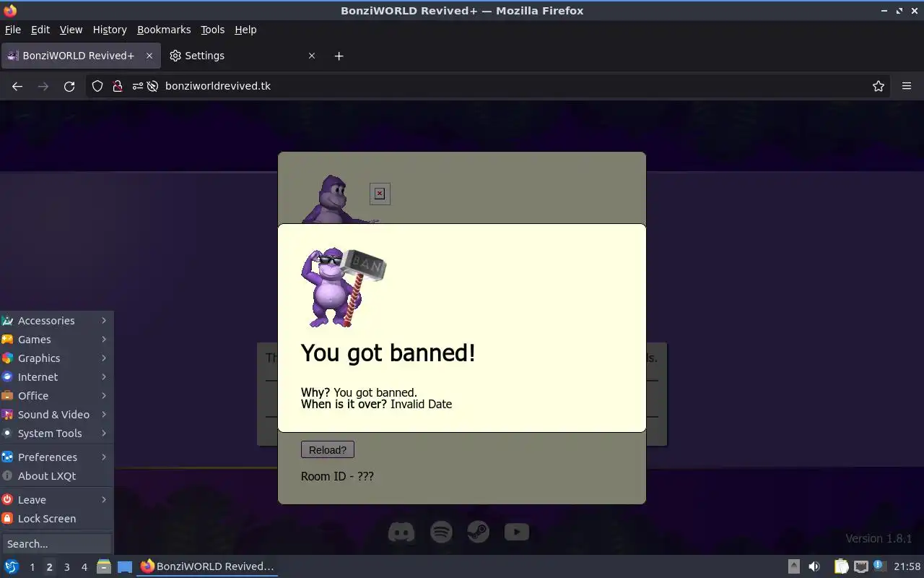
Task: Reload the page using toolbar refresh icon
Action: point(69,86)
